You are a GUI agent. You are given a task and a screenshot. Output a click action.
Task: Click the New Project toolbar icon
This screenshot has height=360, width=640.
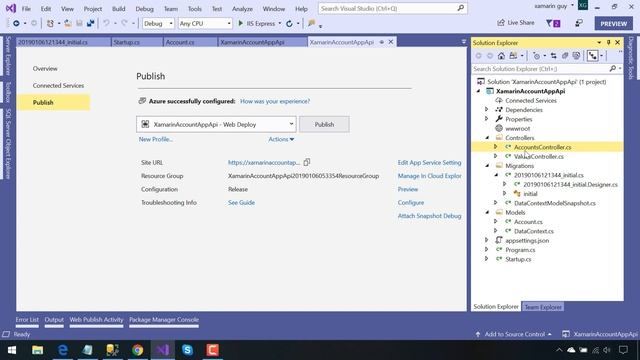point(50,24)
